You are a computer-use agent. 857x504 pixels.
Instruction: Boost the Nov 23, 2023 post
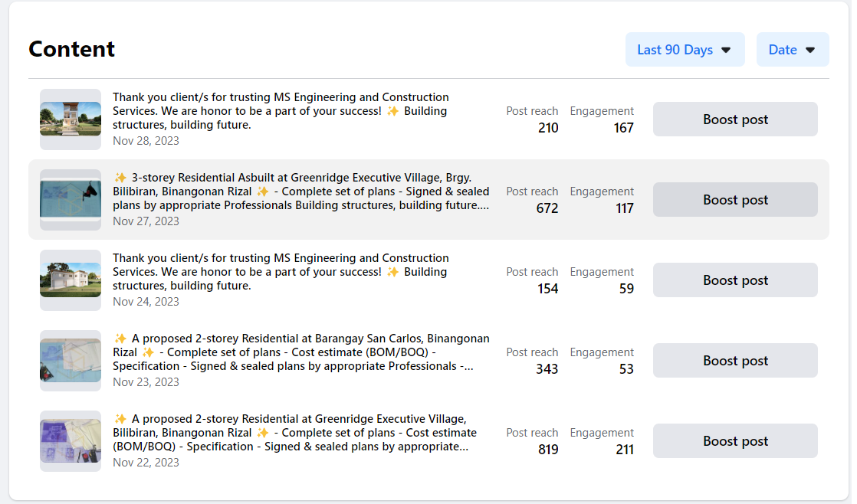pyautogui.click(x=735, y=361)
